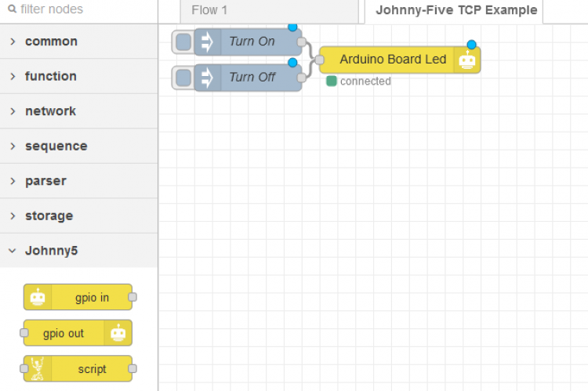Click the Turn On inject node button

(183, 42)
